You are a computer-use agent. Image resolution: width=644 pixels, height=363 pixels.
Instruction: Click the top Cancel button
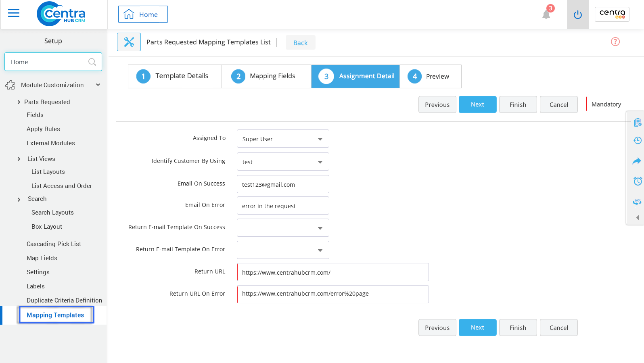[559, 104]
